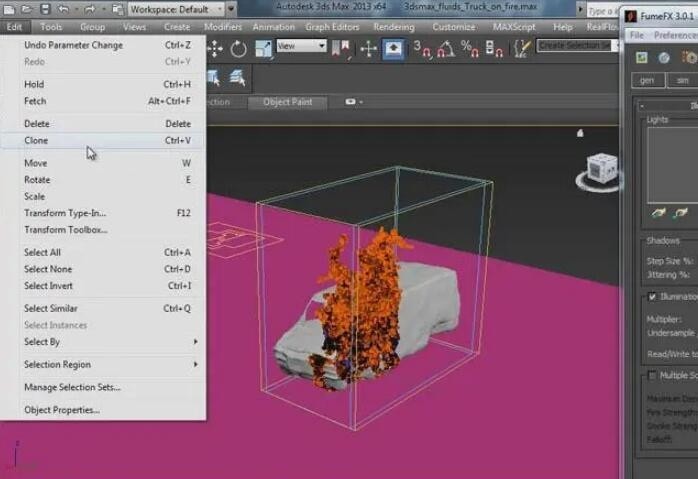Click the Undo arrow in quick access toolbar
Viewport: 698px width, 479px height.
[x=64, y=9]
